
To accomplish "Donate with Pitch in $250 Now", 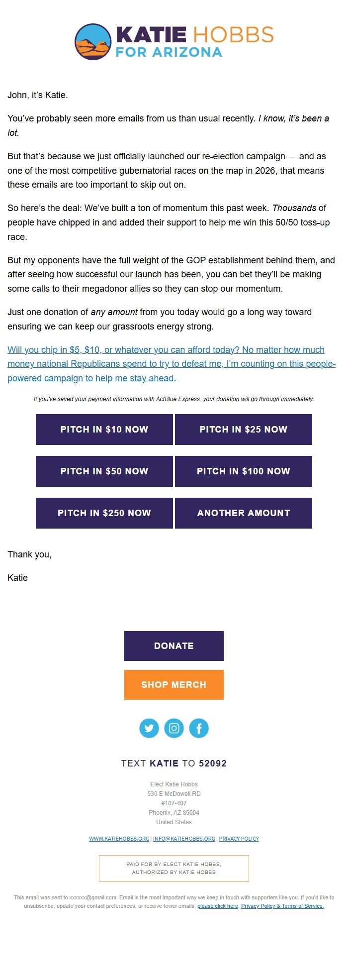I will (104, 513).
